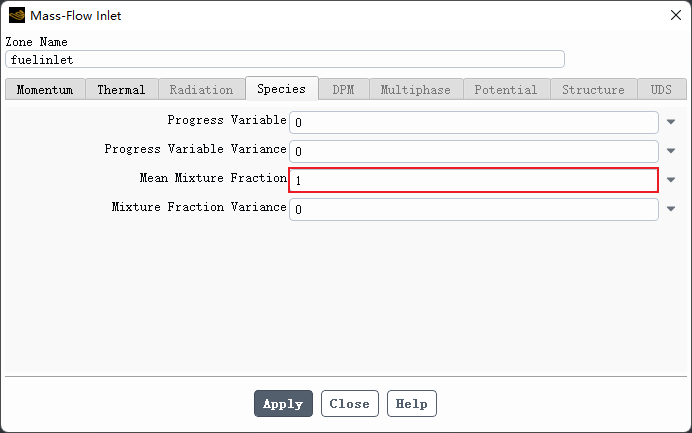Expand Mixture Fraction Variance dropdown arrow
This screenshot has height=433, width=692.
(x=671, y=209)
